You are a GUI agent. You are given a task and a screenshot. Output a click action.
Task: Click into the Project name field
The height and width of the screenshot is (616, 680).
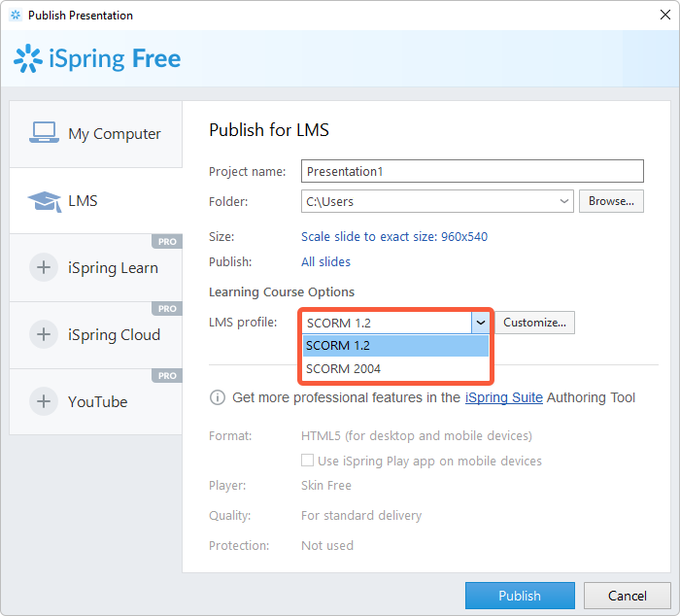[472, 171]
